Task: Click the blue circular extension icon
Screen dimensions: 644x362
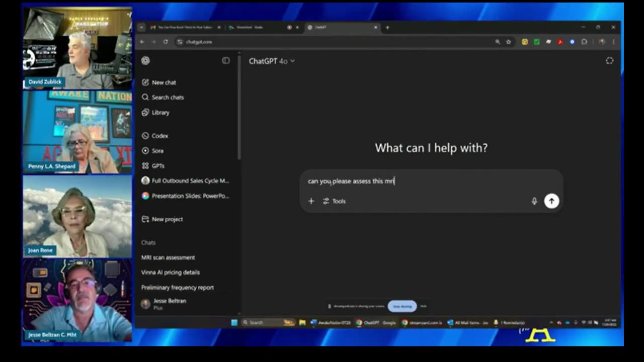Action: pos(572,42)
